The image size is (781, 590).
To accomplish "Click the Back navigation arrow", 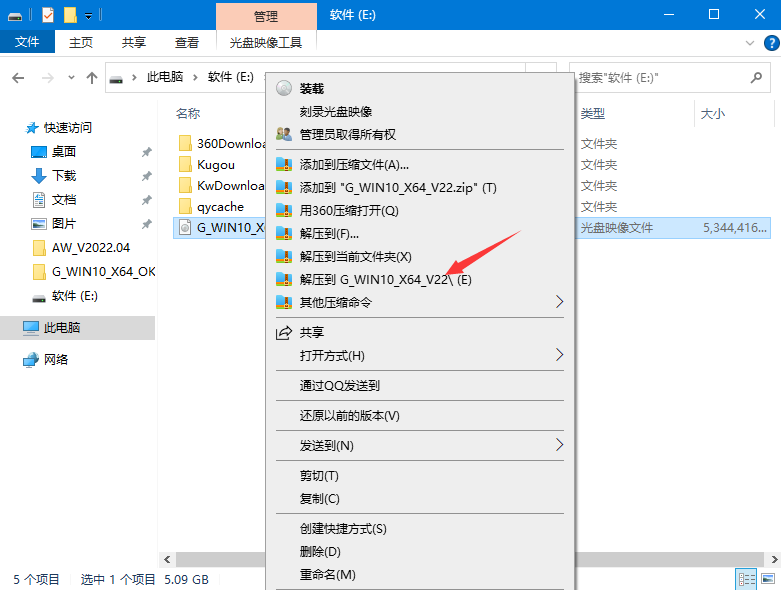I will pos(18,78).
